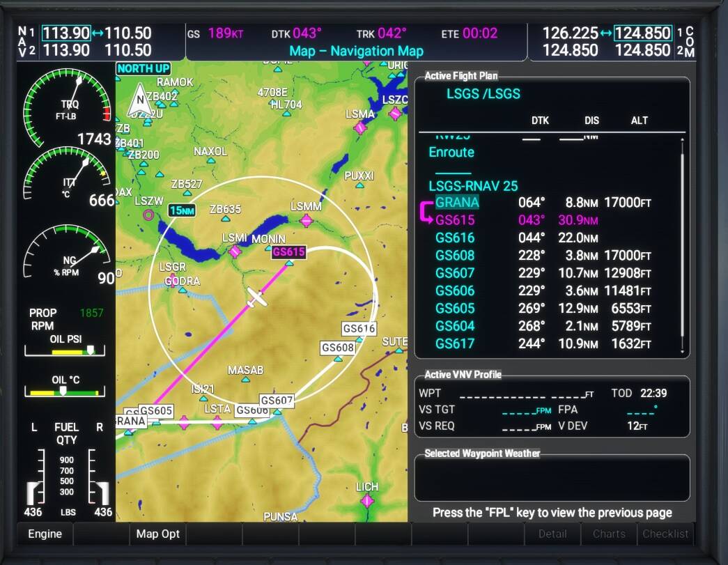Toggle the NORTH UP orientation label

point(143,68)
